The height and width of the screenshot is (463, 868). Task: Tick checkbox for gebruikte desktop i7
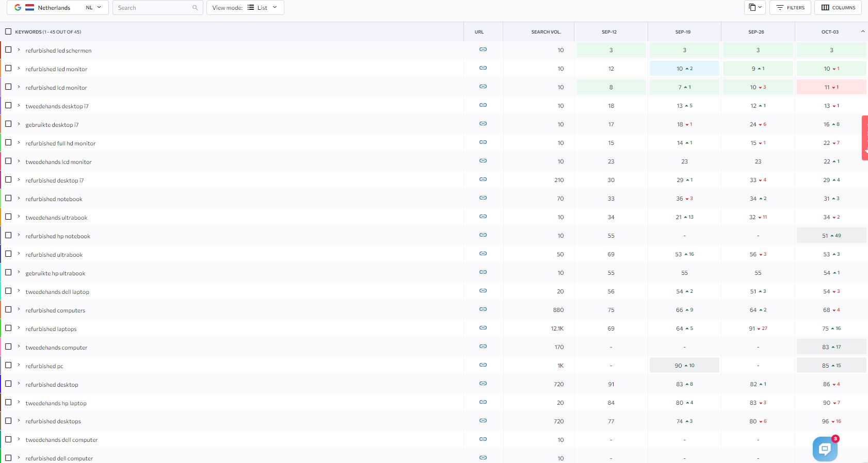(8, 124)
